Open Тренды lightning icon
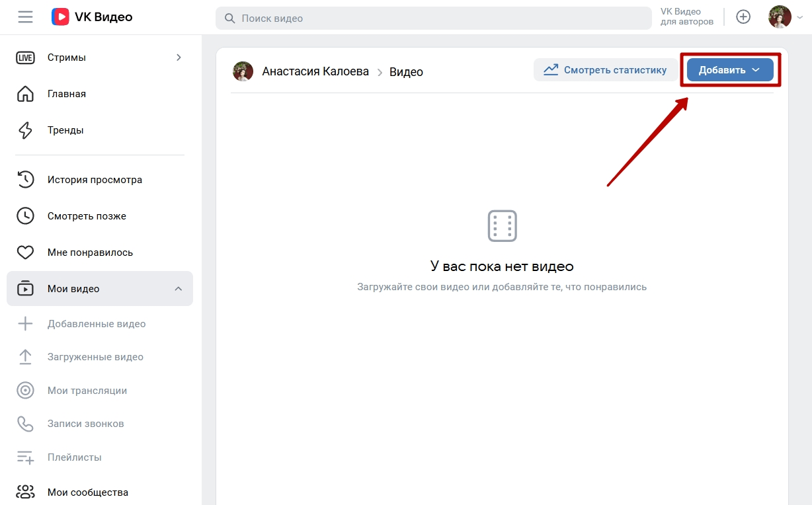Image resolution: width=812 pixels, height=505 pixels. point(25,130)
